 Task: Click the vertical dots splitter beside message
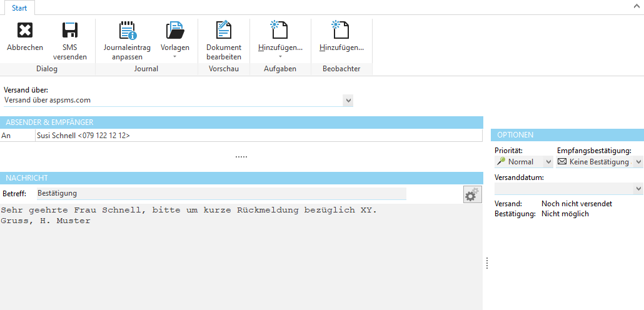coord(486,262)
